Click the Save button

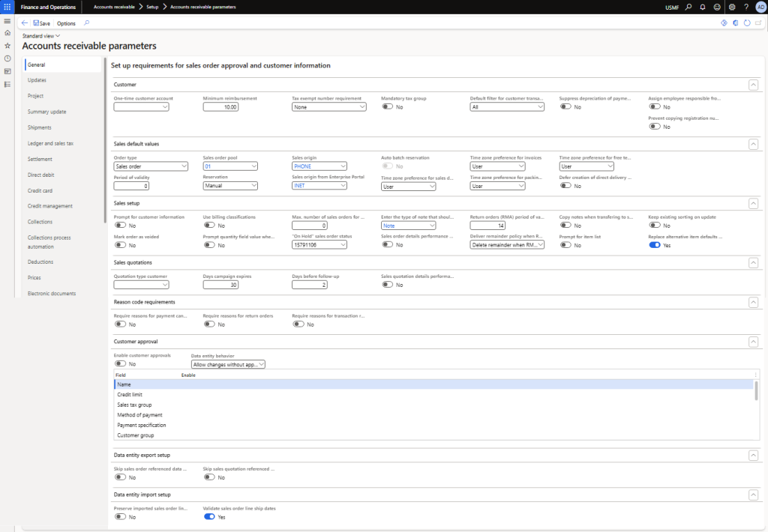click(41, 23)
